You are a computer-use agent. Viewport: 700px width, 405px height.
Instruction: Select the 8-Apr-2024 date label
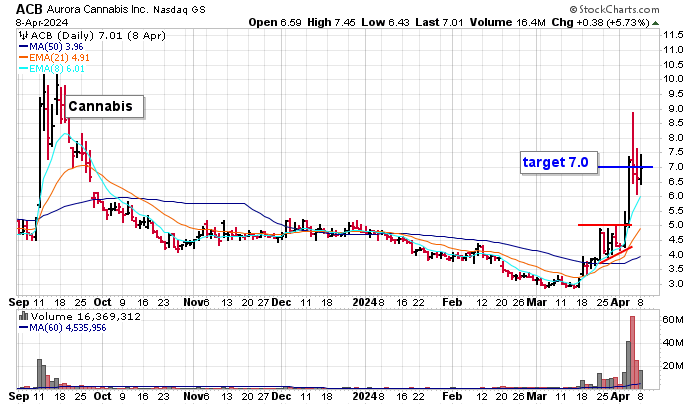(x=42, y=22)
